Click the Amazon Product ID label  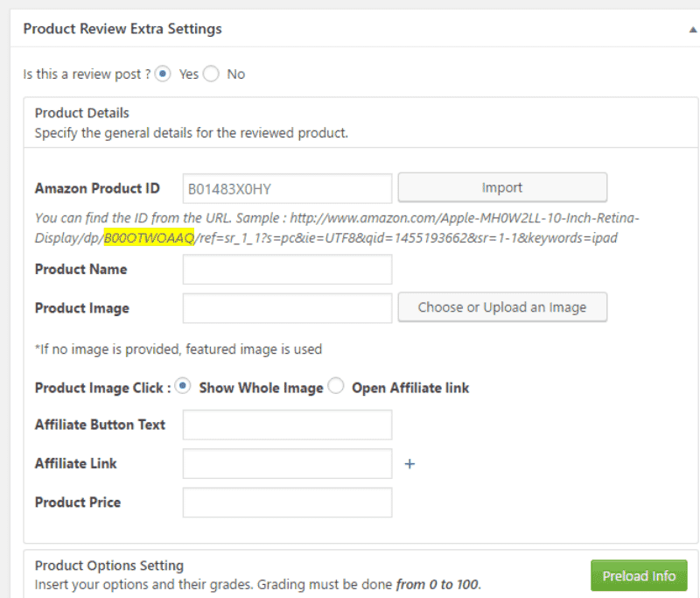(x=97, y=188)
